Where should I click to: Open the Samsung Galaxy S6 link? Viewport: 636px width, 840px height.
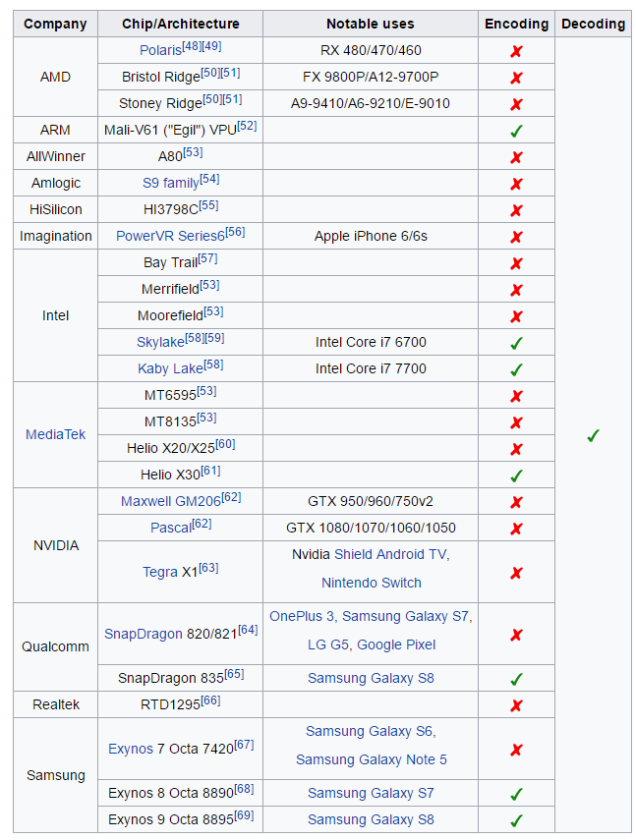(x=370, y=731)
